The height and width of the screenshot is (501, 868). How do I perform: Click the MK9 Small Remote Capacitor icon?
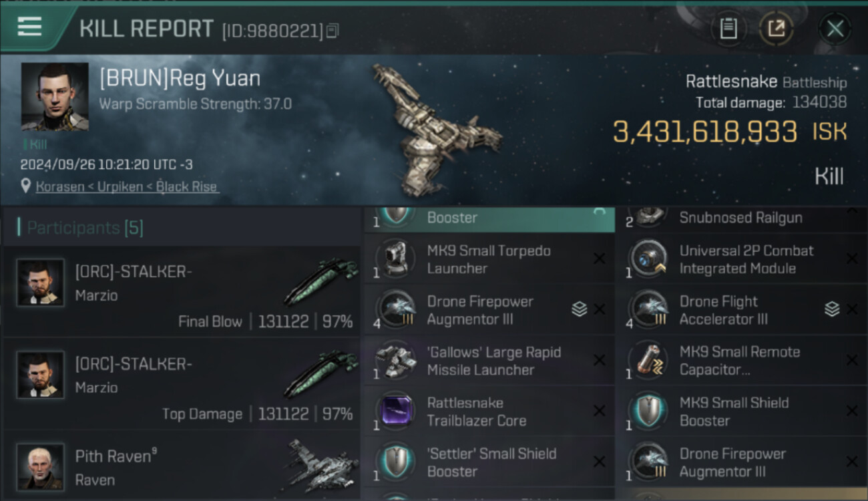click(x=648, y=361)
